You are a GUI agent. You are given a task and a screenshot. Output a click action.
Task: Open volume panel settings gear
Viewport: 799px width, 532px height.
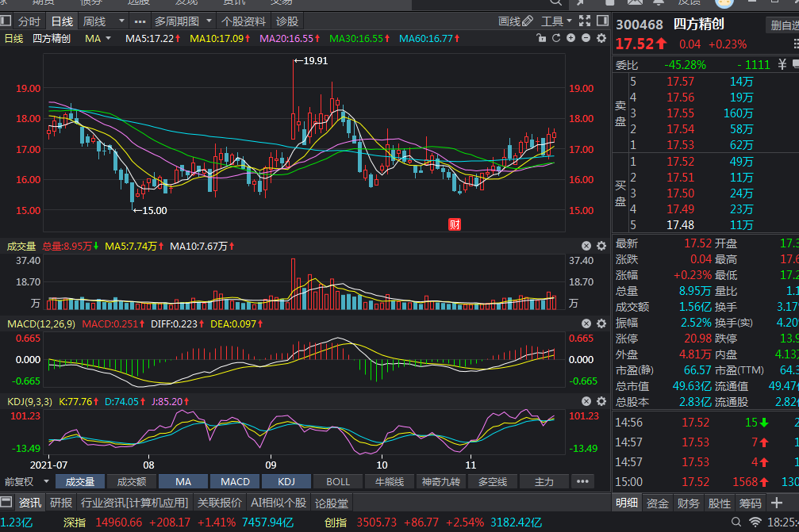[601, 247]
